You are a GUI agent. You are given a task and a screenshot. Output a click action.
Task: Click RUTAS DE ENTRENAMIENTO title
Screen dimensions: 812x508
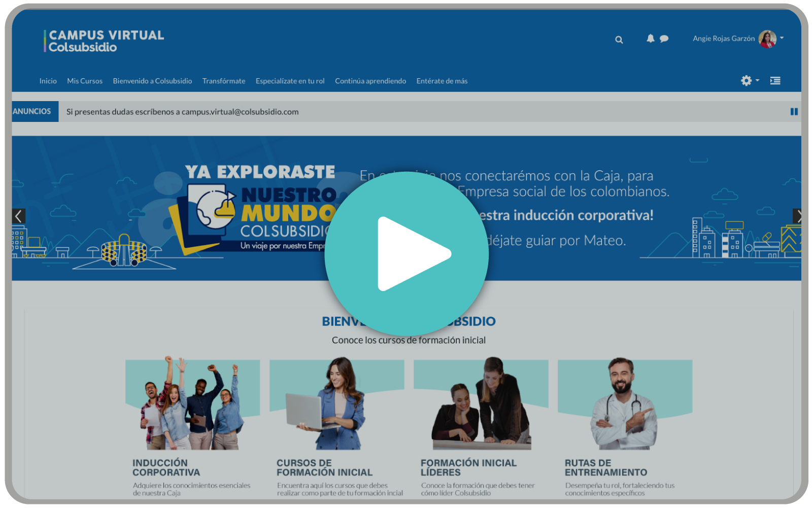(606, 468)
